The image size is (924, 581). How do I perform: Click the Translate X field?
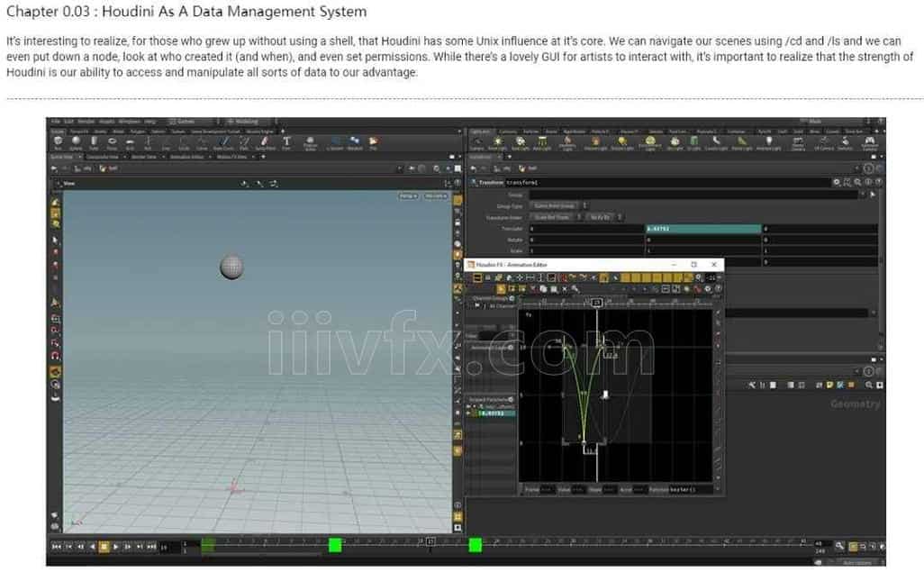[586, 229]
